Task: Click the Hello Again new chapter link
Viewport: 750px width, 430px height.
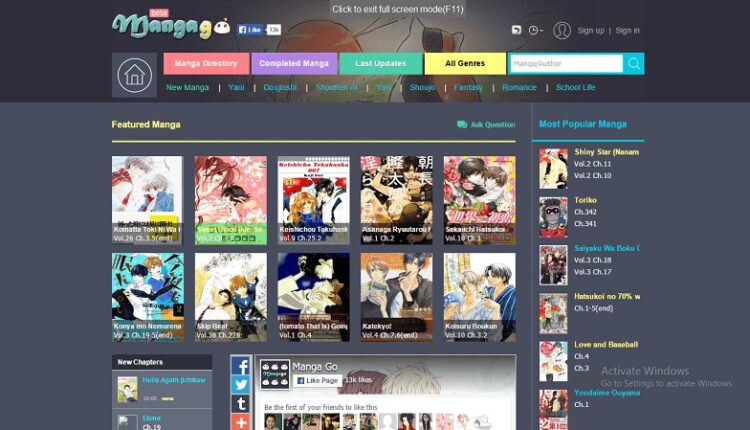Action: pyautogui.click(x=174, y=380)
